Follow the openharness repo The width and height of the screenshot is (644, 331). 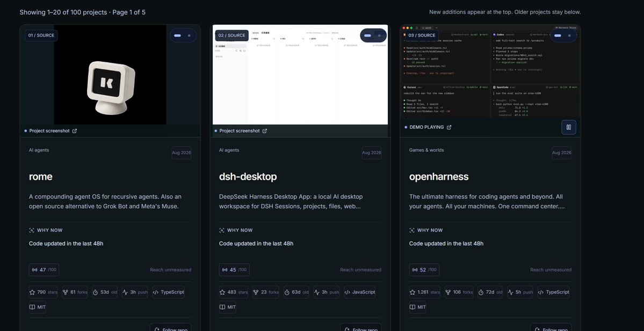551,327
